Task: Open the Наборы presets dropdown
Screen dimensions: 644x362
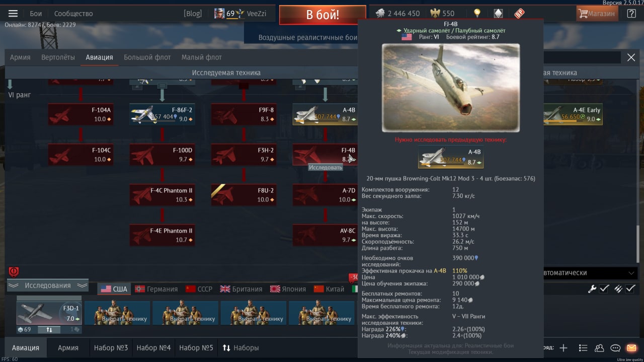Action: pyautogui.click(x=240, y=348)
